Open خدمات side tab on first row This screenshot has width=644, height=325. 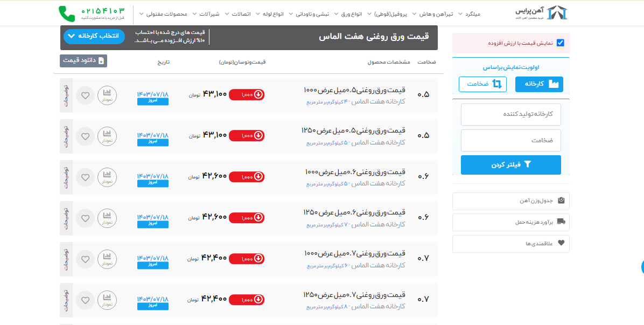tap(66, 95)
